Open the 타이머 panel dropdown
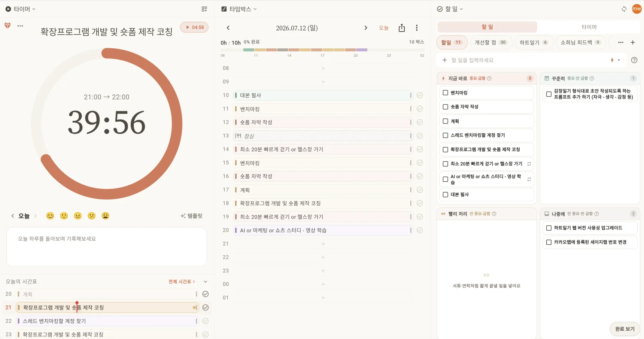 [21, 9]
